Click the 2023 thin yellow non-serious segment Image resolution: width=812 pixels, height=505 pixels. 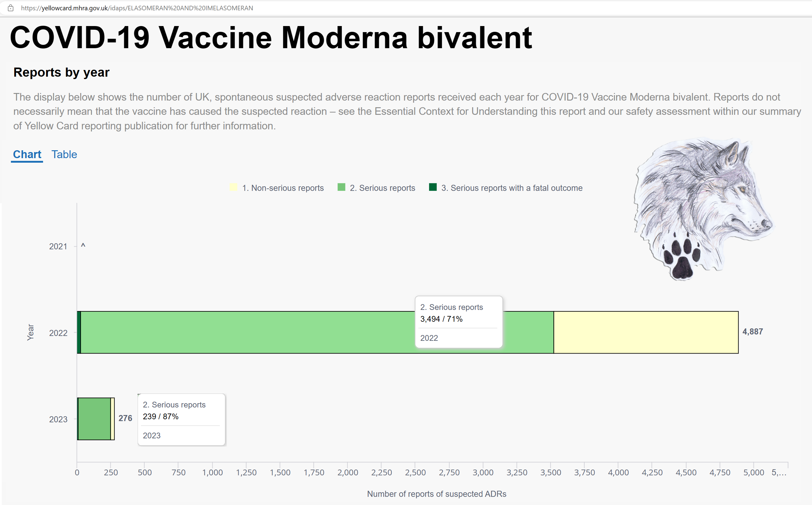[113, 419]
